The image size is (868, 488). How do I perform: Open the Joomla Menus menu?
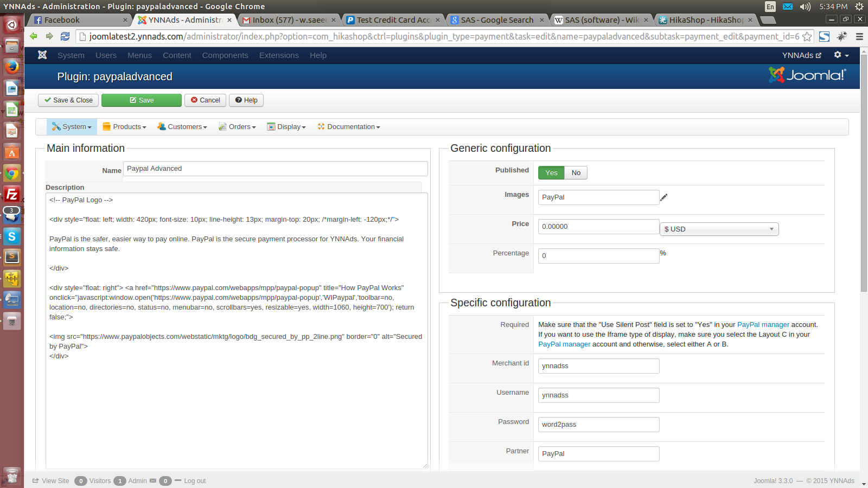click(x=139, y=55)
